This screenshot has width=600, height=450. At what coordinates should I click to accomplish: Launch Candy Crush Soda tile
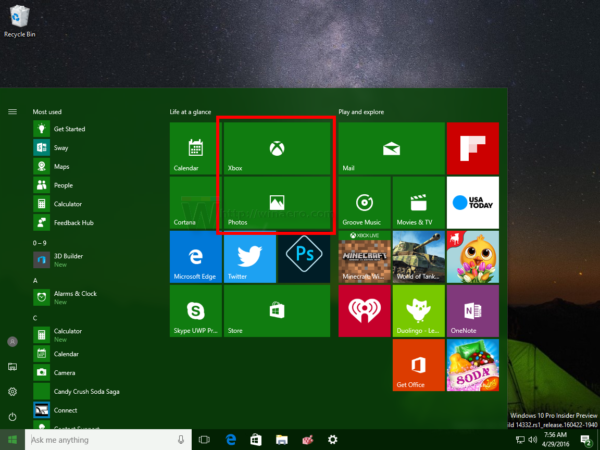[473, 365]
